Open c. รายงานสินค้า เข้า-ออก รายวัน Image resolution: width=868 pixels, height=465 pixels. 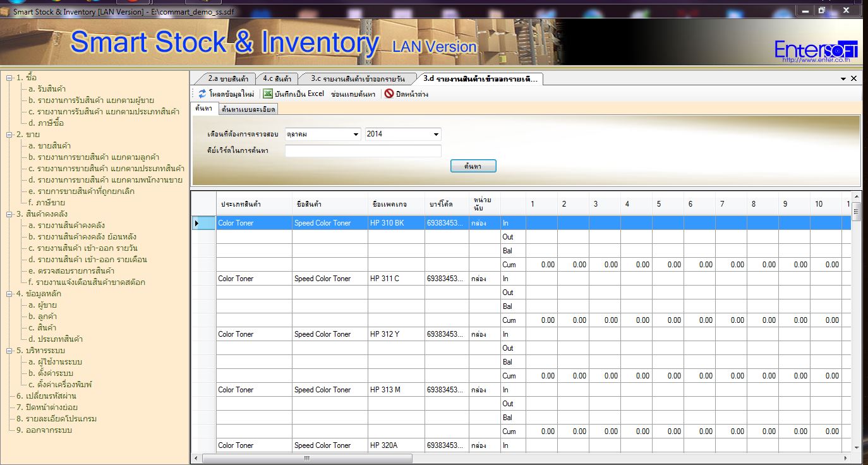tap(83, 248)
